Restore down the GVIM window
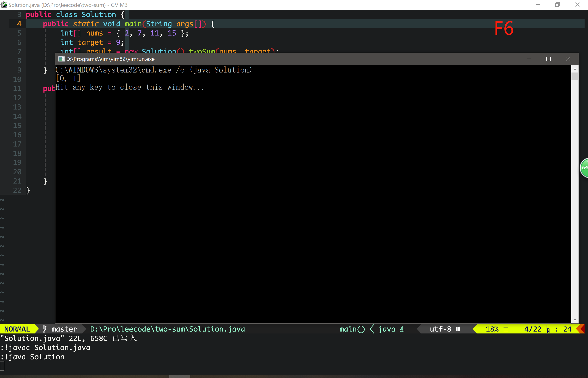This screenshot has height=378, width=588. (557, 5)
